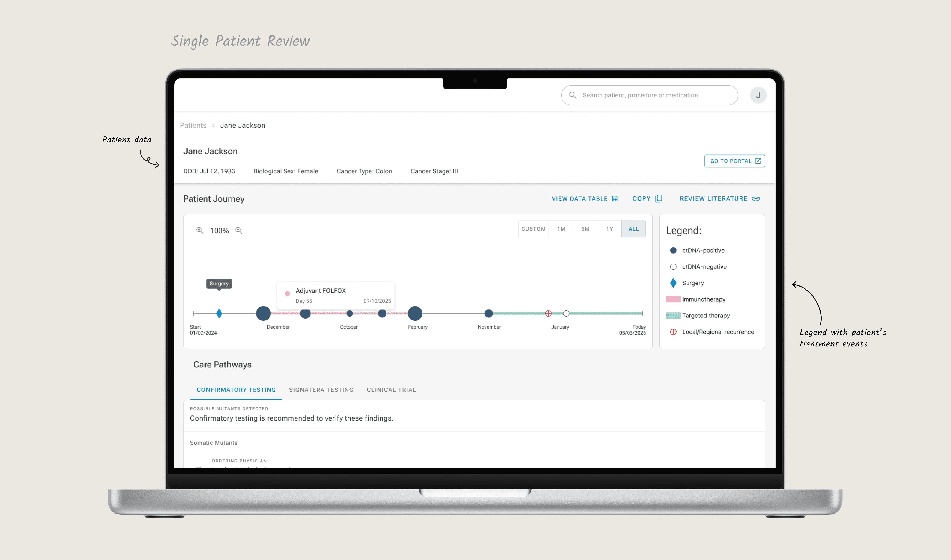This screenshot has width=951, height=560.
Task: Click the ctDNA-negative hollow circle on timeline
Action: pyautogui.click(x=566, y=313)
